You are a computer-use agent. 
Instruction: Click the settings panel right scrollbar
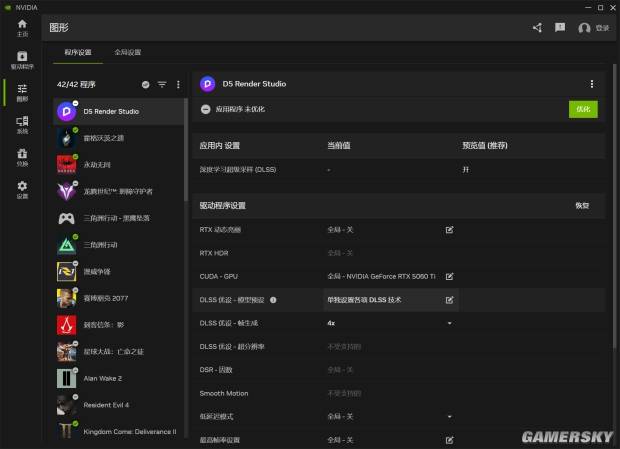[x=614, y=206]
